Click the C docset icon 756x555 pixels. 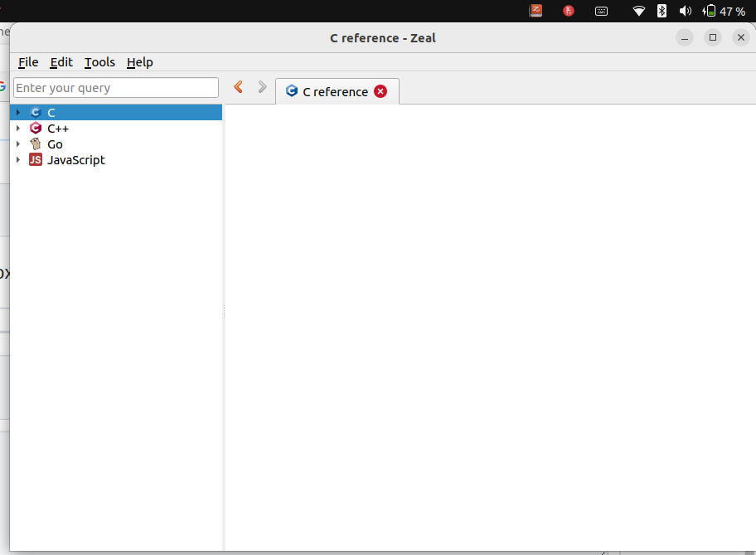point(35,112)
